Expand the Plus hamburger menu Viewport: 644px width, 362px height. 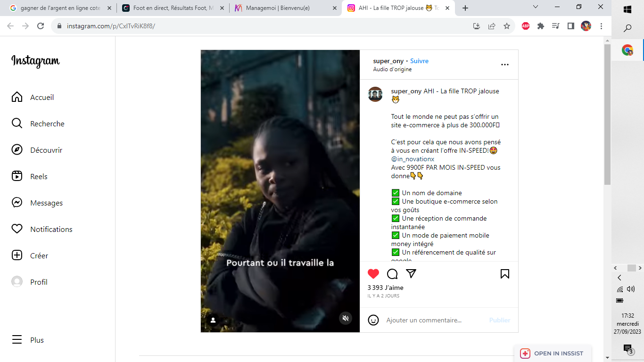17,340
